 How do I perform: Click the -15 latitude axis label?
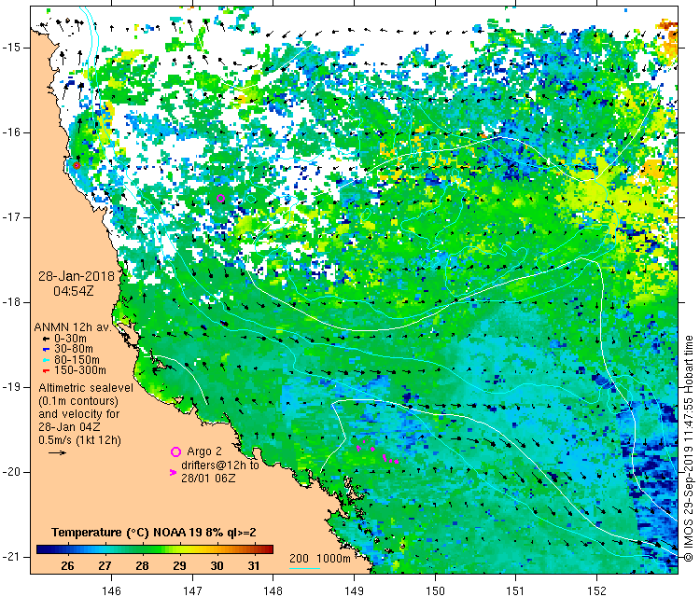pos(10,48)
